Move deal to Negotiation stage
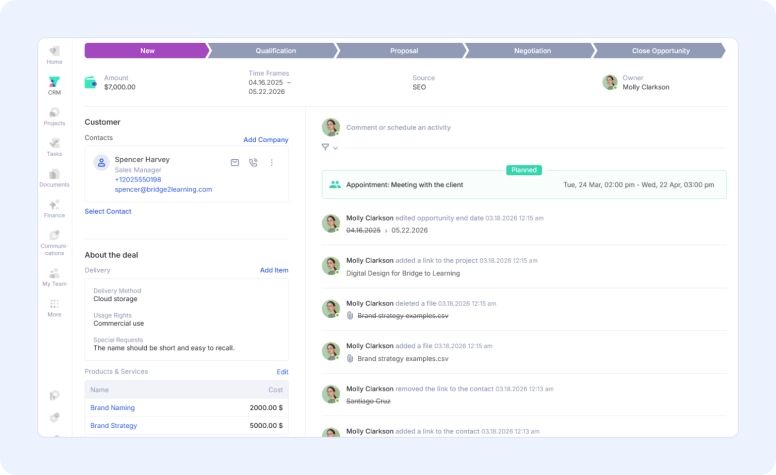The width and height of the screenshot is (776, 475). coord(532,50)
